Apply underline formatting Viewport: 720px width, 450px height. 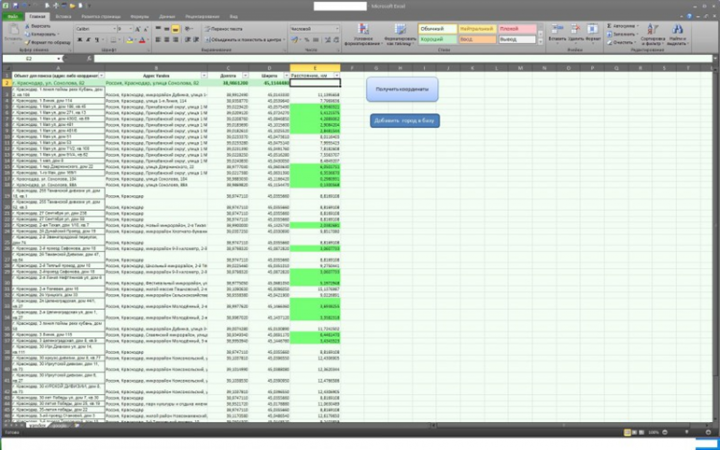(96, 40)
